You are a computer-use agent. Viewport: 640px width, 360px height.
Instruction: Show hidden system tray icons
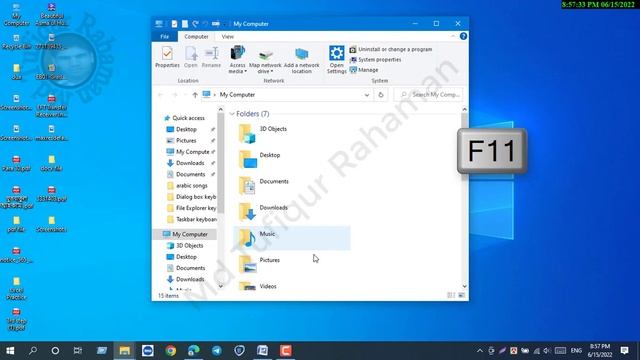(480, 351)
